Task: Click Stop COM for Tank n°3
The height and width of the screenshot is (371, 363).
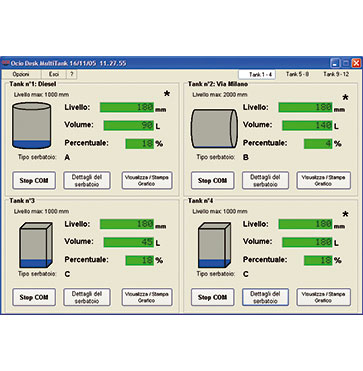Action: click(34, 297)
